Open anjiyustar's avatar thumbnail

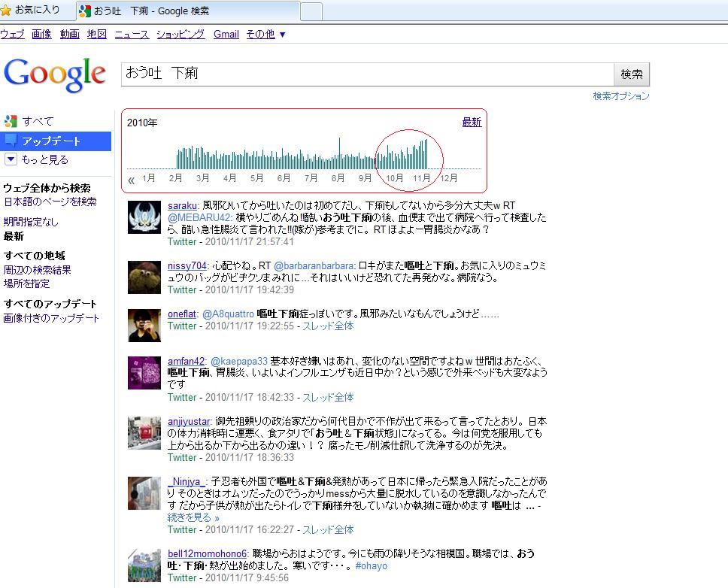144,433
